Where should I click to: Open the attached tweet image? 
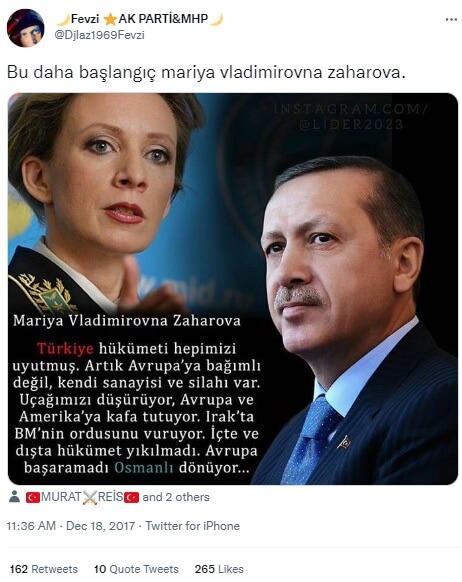233,289
